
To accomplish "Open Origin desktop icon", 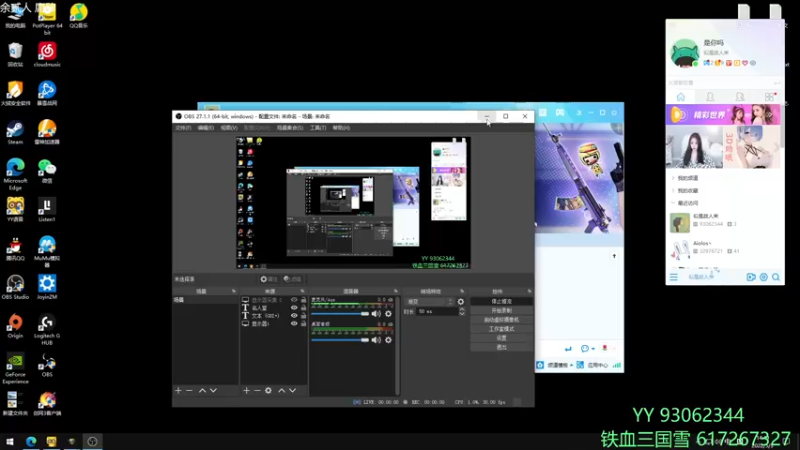I will tap(15, 327).
